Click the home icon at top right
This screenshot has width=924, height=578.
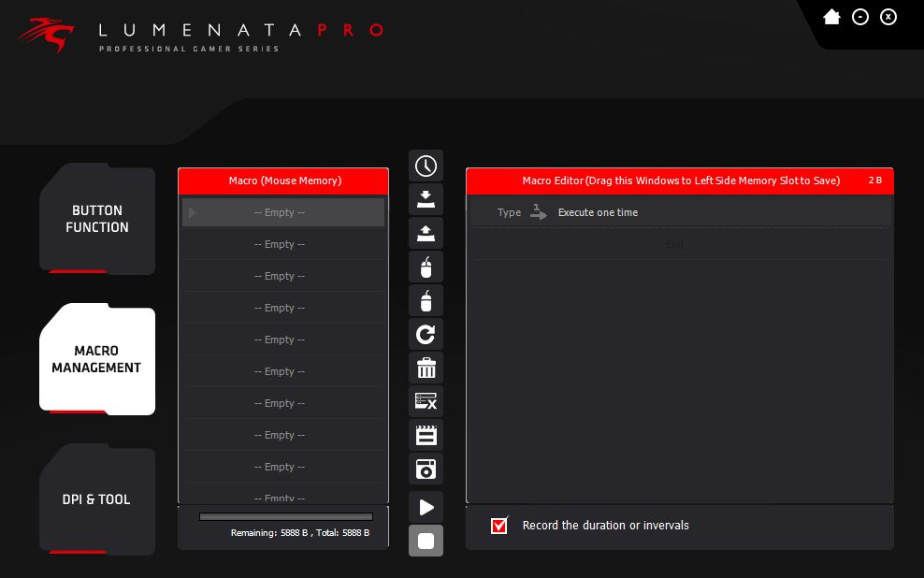point(831,17)
